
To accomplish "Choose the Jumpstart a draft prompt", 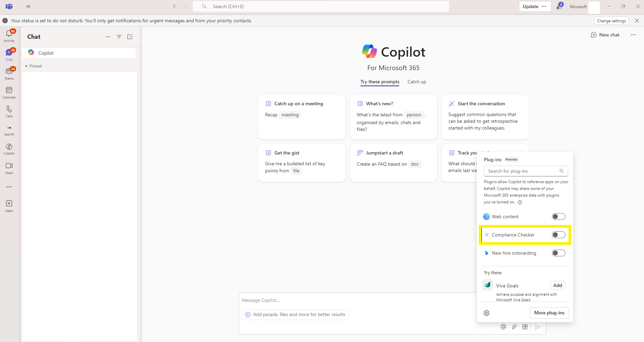I will 393,163.
